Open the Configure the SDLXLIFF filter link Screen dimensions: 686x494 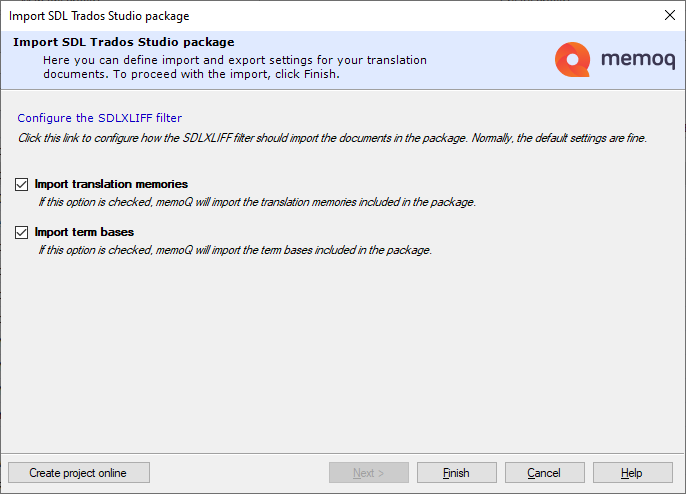[99, 118]
